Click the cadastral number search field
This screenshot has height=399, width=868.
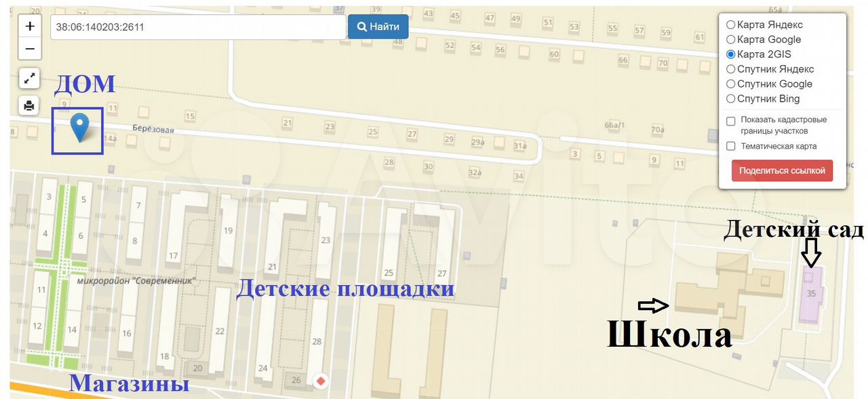[x=197, y=27]
